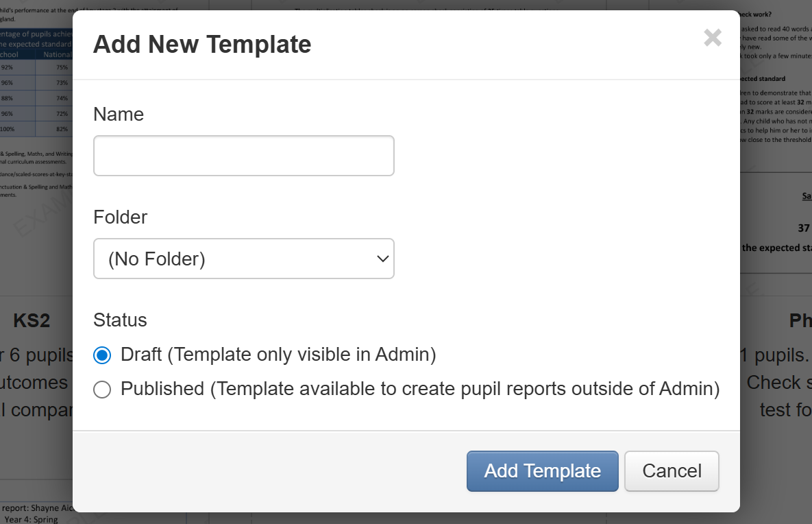Click the chevron arrow in Folder selector

(x=382, y=259)
